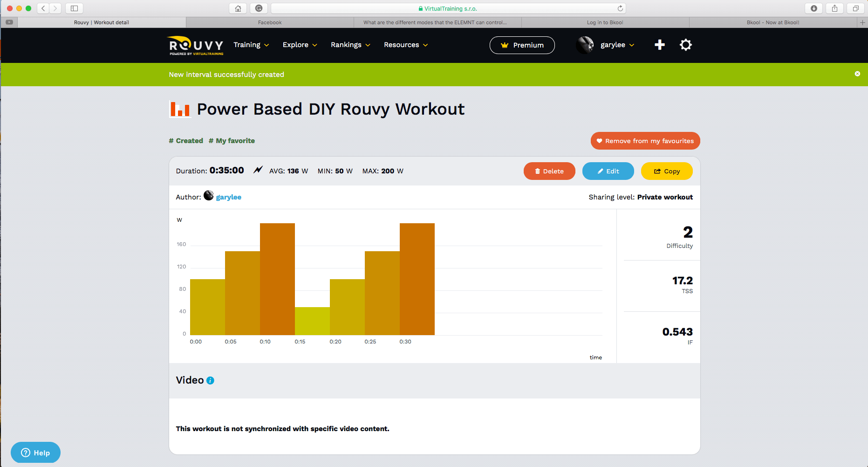The image size is (868, 467).
Task: Open the Rouvy home via the logo
Action: click(x=195, y=45)
